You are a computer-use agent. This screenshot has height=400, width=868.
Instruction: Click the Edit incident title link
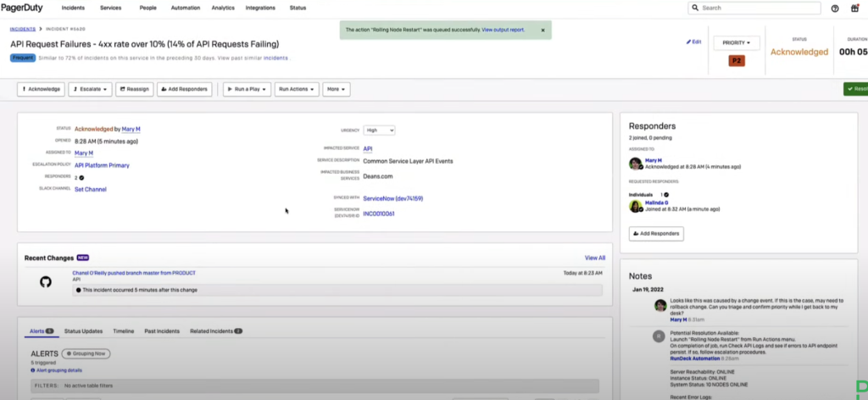tap(693, 42)
